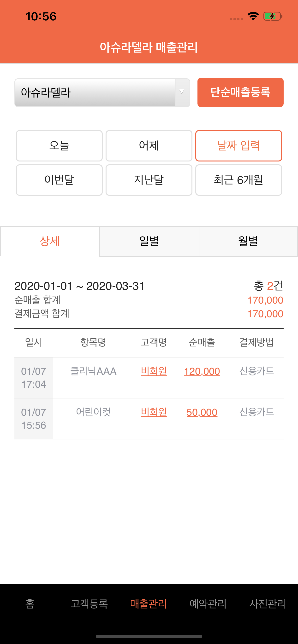Show 최근 6개월 sales
The height and width of the screenshot is (644, 298).
pyautogui.click(x=239, y=180)
